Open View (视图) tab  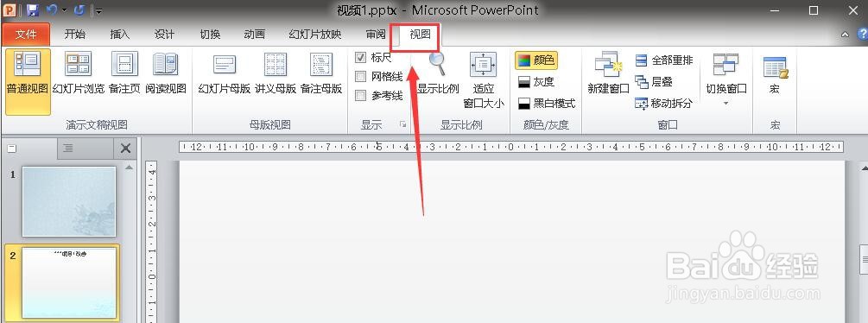420,35
